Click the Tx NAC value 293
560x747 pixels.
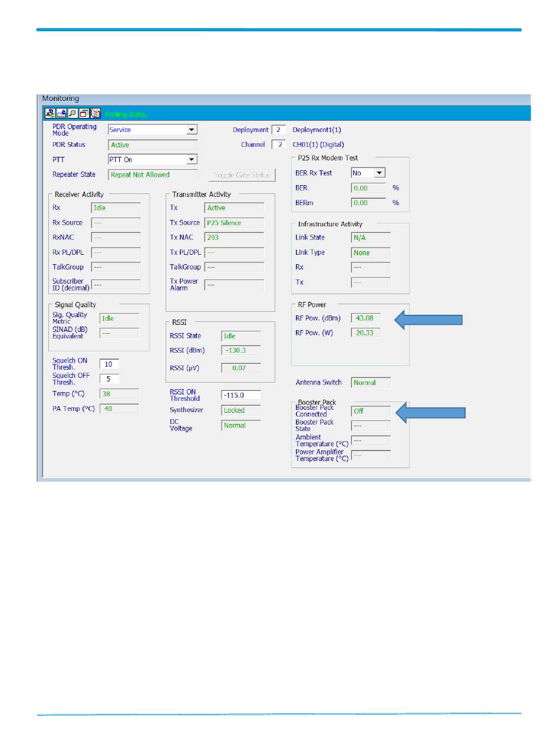tap(235, 237)
